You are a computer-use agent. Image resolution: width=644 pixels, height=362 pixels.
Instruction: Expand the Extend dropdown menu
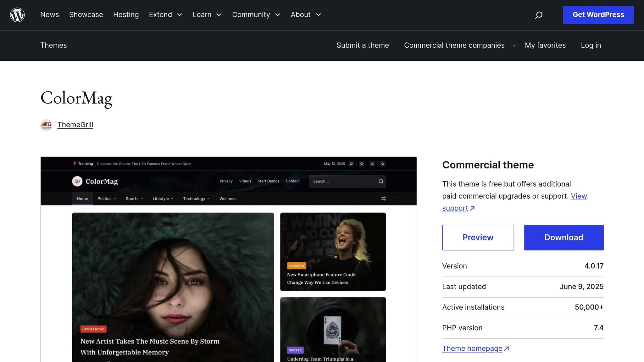click(166, 15)
